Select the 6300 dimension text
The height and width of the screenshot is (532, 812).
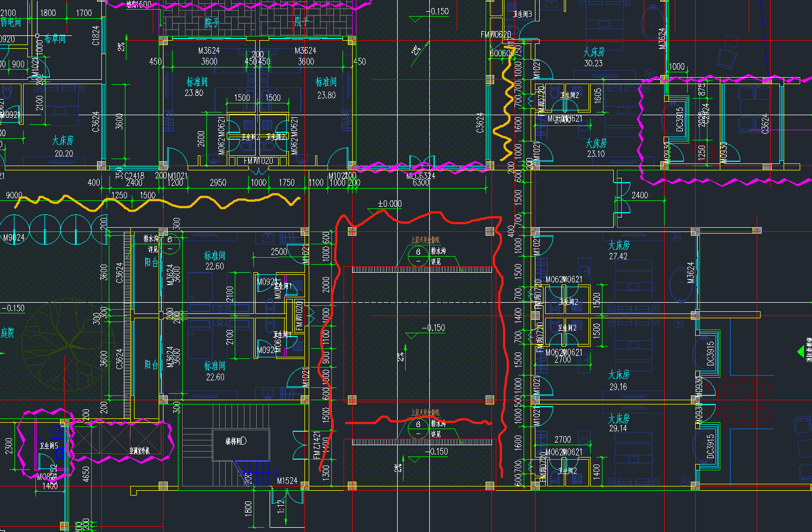coord(421,183)
